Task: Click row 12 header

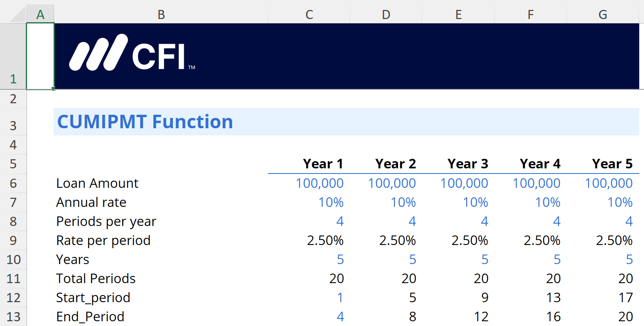Action: [13, 298]
